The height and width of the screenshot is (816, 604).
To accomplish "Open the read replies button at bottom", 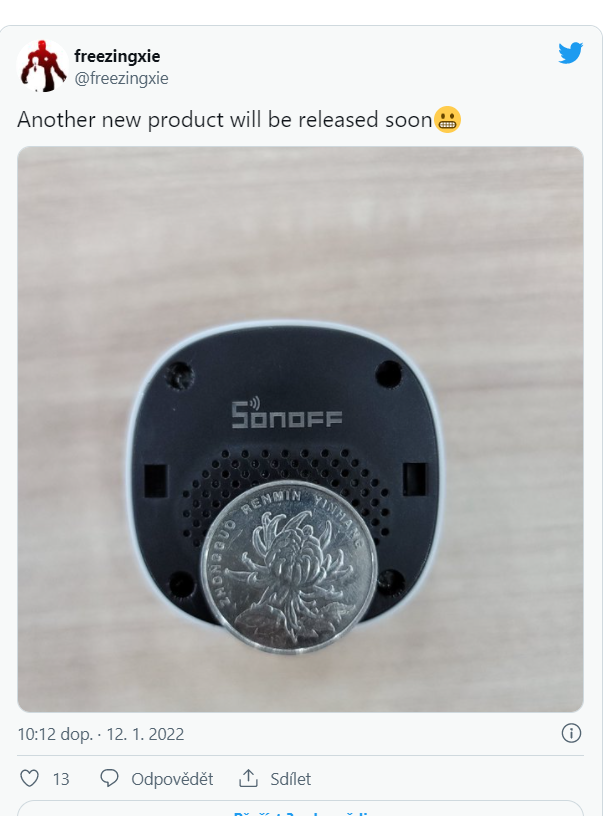I will [x=300, y=808].
